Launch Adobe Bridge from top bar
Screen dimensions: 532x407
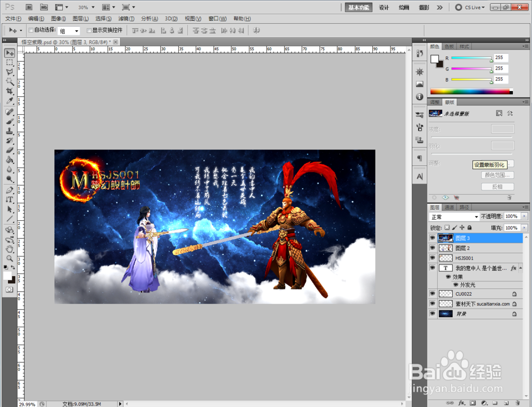[29, 7]
